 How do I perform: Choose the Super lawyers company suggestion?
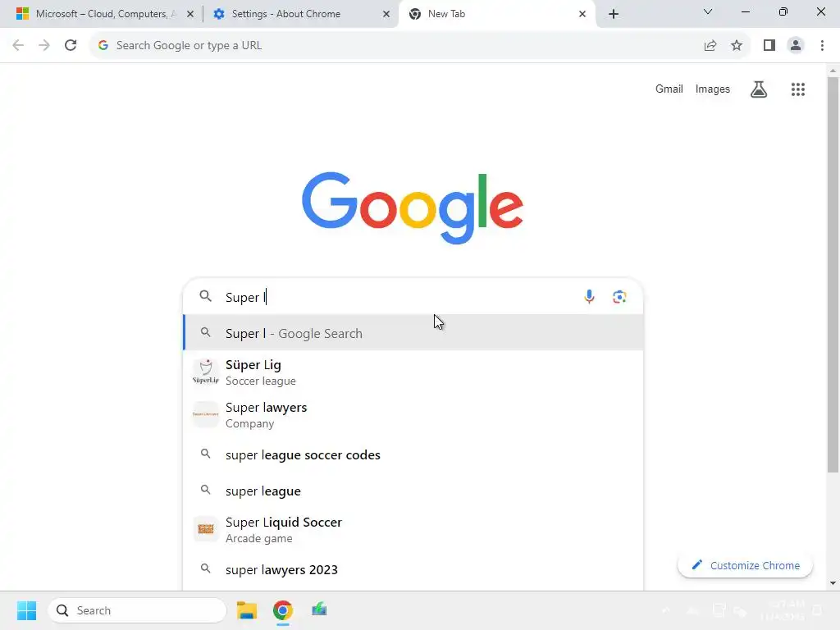pyautogui.click(x=413, y=415)
